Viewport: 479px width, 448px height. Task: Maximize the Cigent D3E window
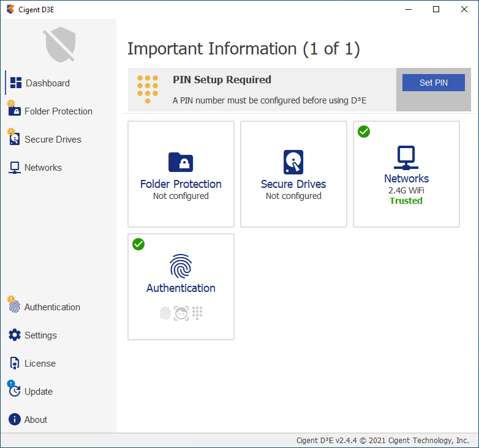(436, 9)
